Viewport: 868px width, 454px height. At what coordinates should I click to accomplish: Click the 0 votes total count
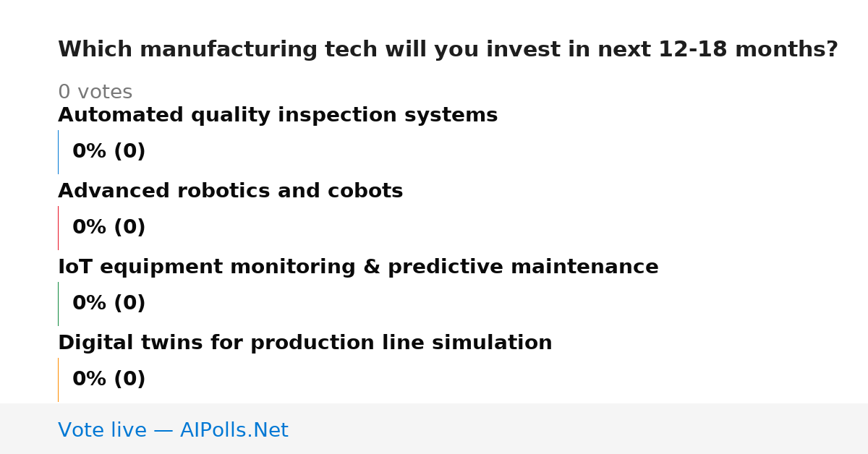click(x=95, y=93)
